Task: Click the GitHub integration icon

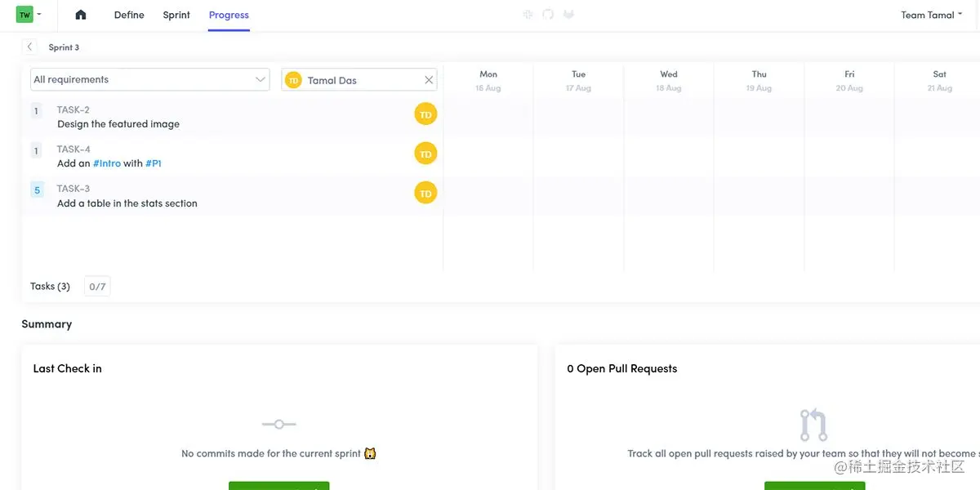Action: 548,15
